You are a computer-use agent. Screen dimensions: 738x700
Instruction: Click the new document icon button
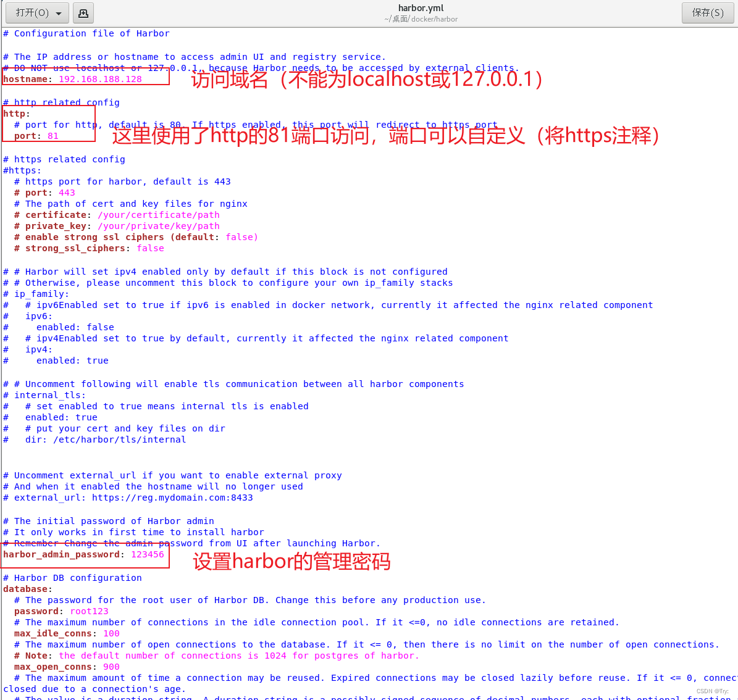83,13
